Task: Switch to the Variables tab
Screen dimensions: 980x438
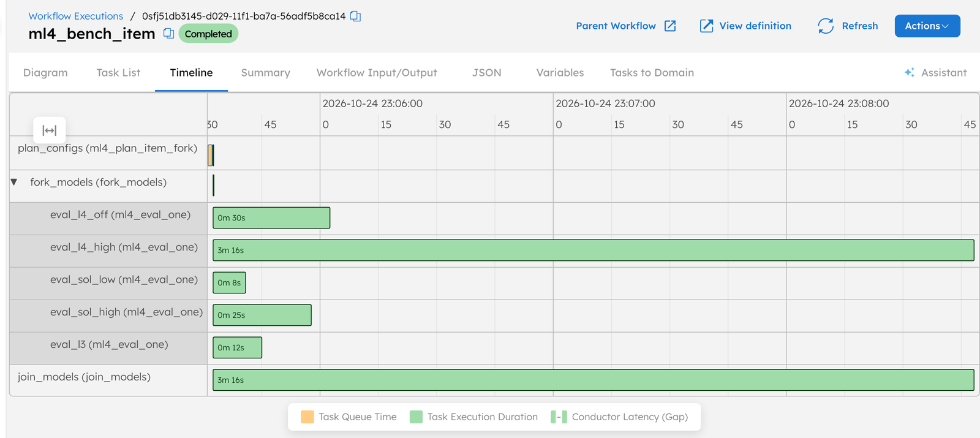Action: coord(560,72)
